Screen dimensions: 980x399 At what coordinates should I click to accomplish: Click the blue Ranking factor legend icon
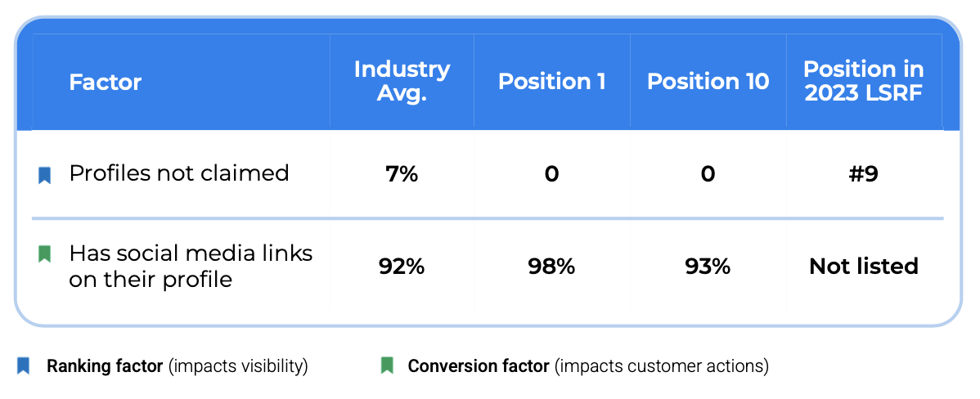(x=24, y=365)
